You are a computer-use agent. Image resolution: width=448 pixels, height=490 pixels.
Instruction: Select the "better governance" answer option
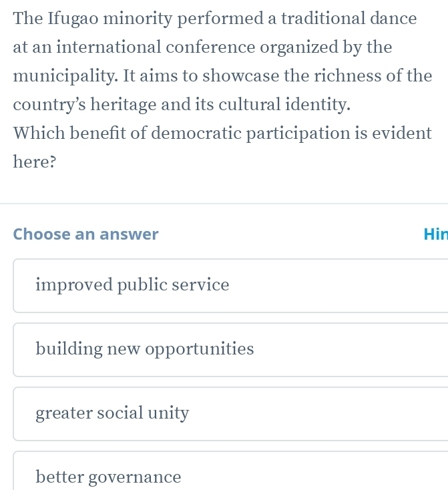coord(108,477)
